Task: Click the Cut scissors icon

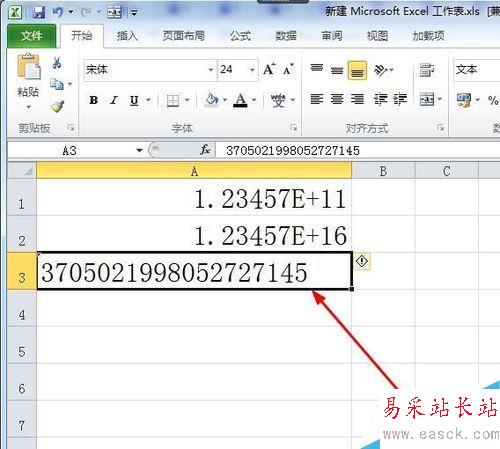Action: (x=57, y=62)
